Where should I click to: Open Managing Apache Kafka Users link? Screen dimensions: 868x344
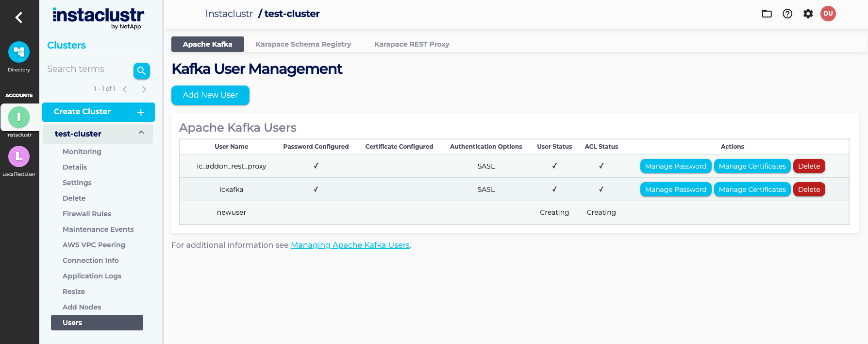pyautogui.click(x=350, y=245)
